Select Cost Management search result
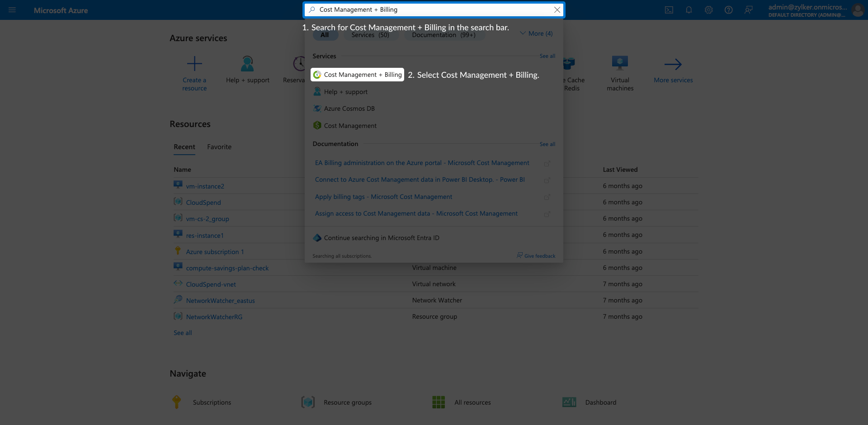Image resolution: width=868 pixels, height=425 pixels. click(x=350, y=126)
